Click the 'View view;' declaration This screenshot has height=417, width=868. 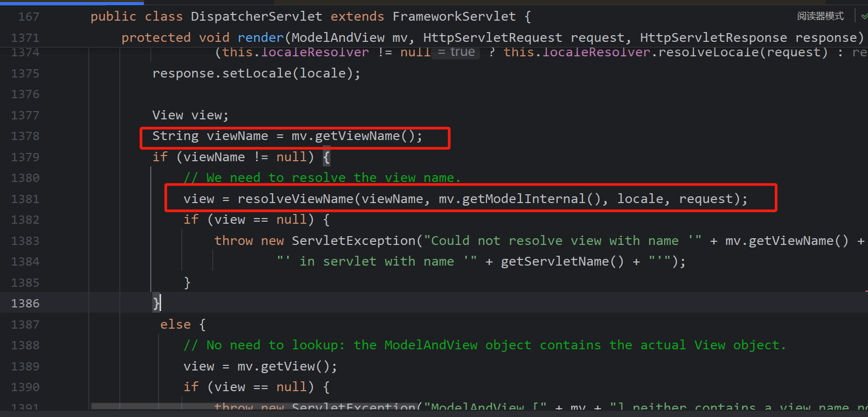190,115
